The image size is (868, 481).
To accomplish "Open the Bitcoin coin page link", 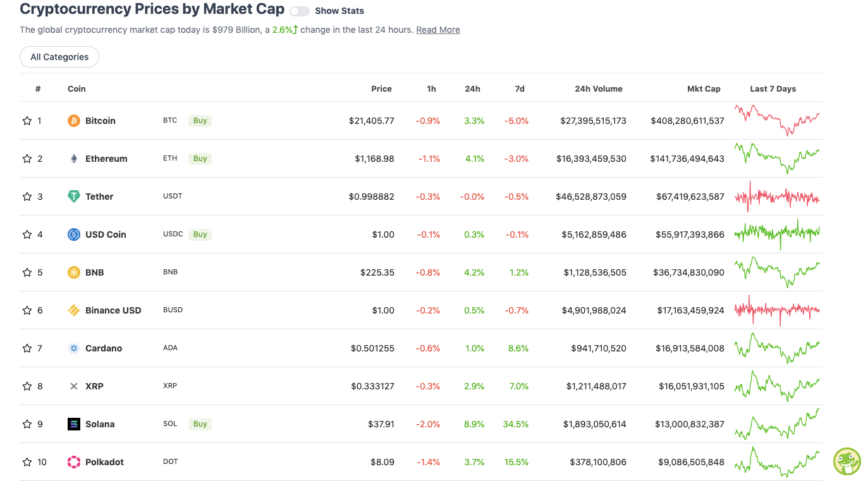I will [x=101, y=121].
